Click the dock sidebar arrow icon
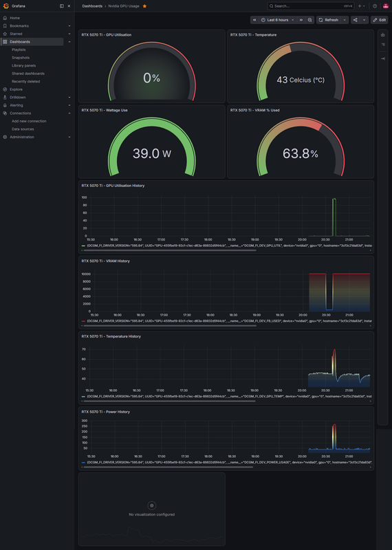This screenshot has width=392, height=550. coord(383,58)
